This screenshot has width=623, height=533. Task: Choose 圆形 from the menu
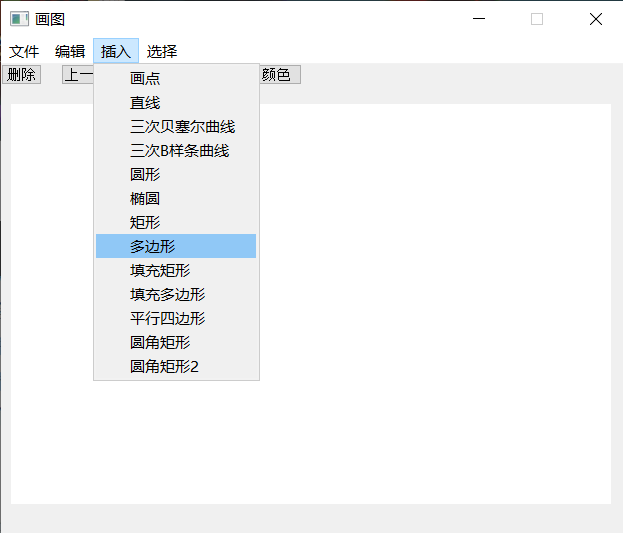pyautogui.click(x=176, y=174)
